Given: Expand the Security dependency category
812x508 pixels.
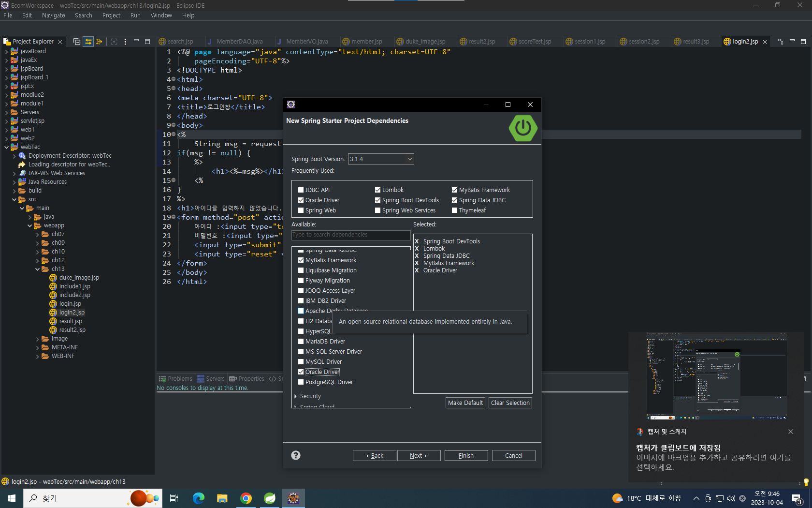Looking at the screenshot, I should (x=295, y=396).
